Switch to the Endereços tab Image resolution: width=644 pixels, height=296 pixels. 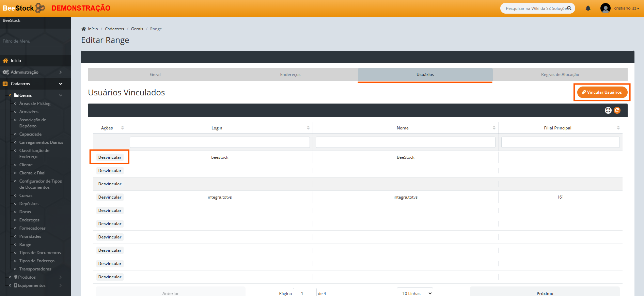tap(290, 75)
